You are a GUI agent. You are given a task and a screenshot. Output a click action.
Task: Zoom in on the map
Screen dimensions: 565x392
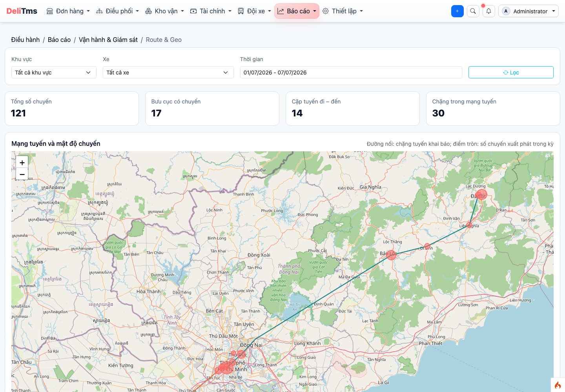point(22,162)
